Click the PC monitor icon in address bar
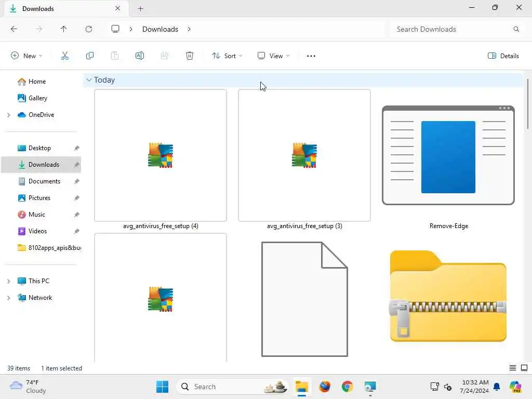 [115, 29]
